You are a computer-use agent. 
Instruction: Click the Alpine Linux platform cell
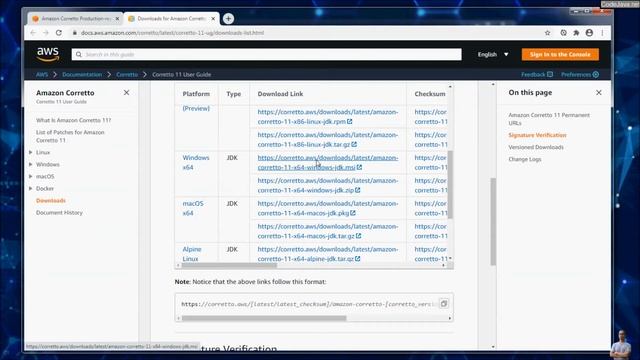(x=191, y=254)
